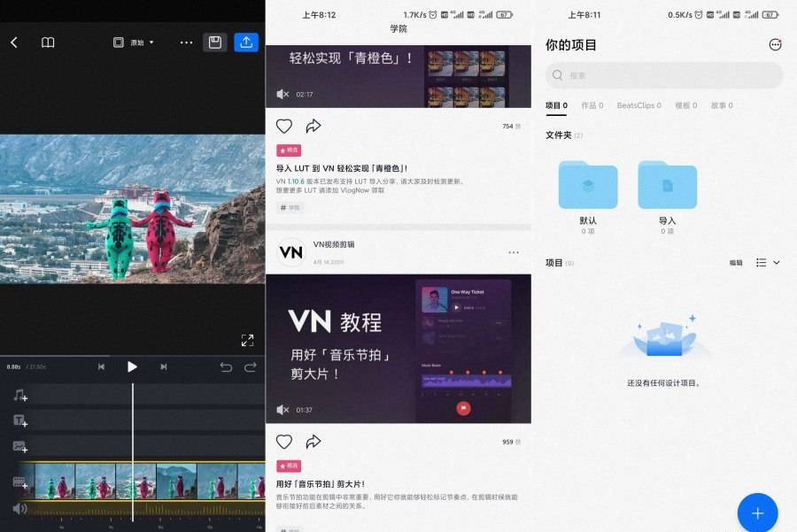Expand the sort order chevron for projects

pos(776,263)
